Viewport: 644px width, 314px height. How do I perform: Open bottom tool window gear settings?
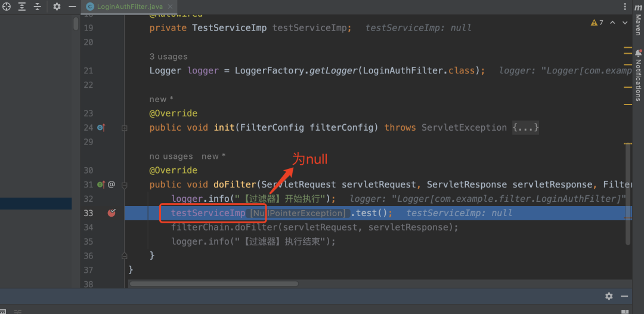[x=609, y=296]
